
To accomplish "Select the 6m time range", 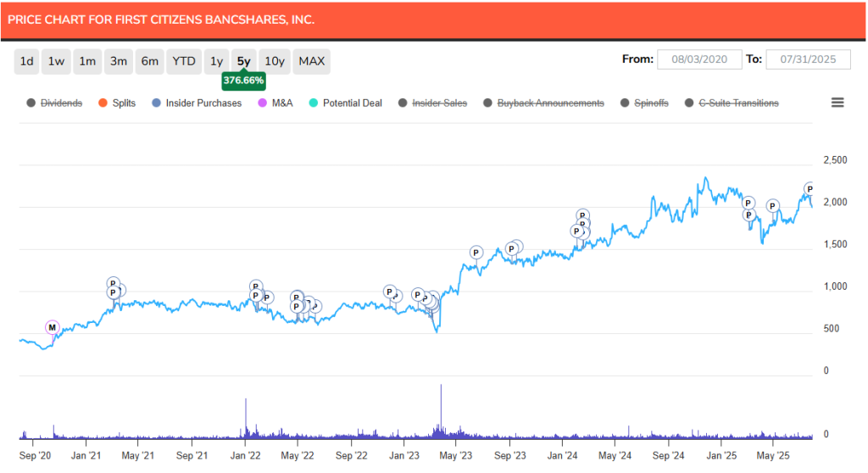I will pyautogui.click(x=150, y=61).
